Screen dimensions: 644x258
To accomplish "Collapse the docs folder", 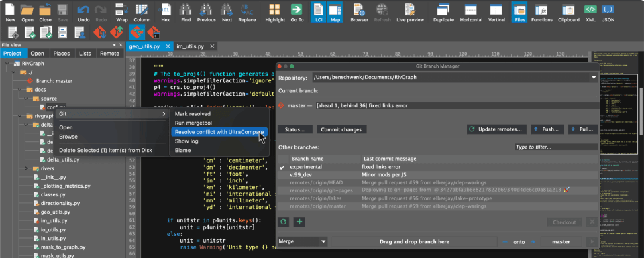I will [19, 89].
